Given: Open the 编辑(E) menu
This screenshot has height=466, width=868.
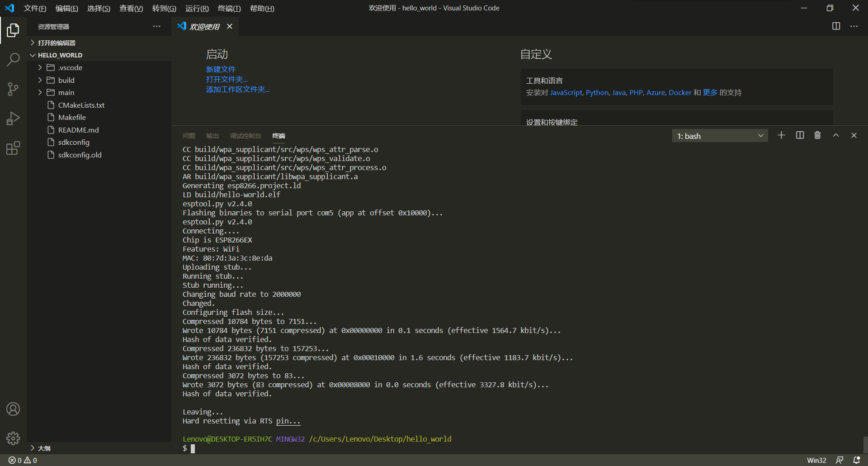Looking at the screenshot, I should [67, 8].
